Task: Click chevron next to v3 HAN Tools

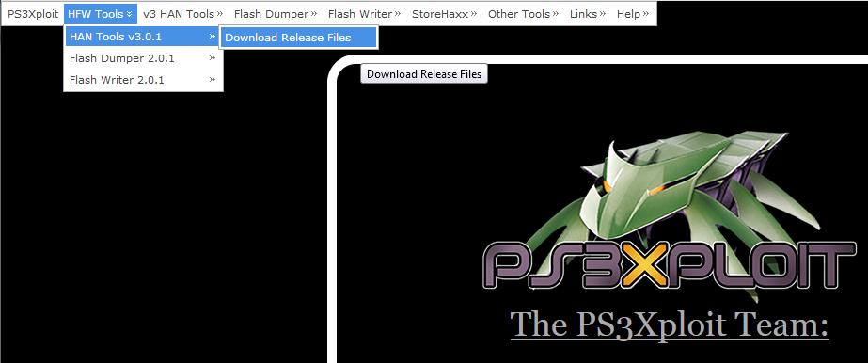Action: 220,13
